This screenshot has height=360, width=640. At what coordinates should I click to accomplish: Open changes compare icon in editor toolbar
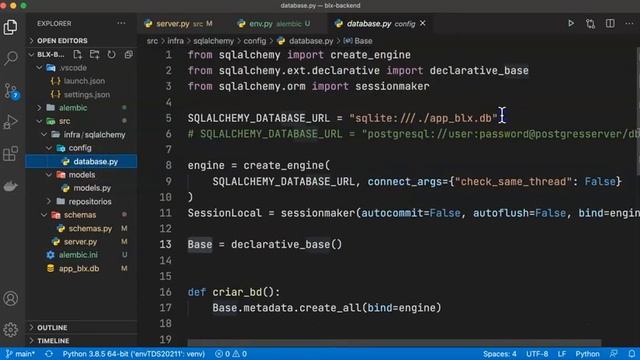tap(590, 24)
